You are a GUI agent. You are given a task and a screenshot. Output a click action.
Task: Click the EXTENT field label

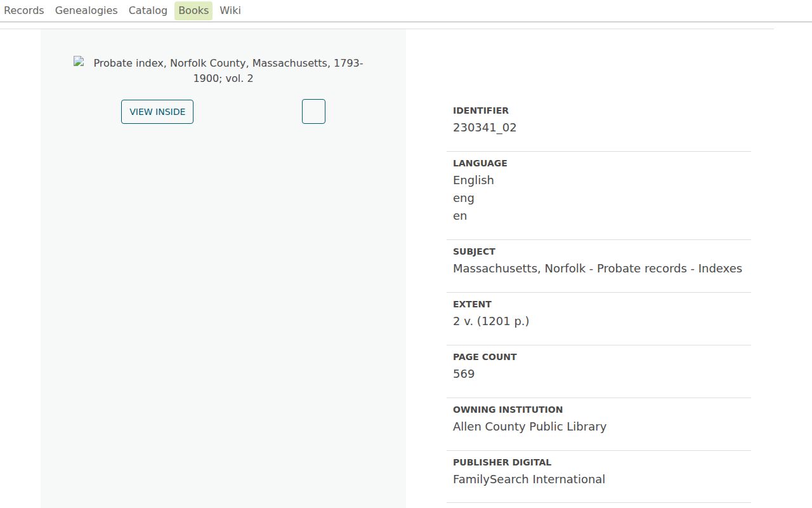click(472, 304)
